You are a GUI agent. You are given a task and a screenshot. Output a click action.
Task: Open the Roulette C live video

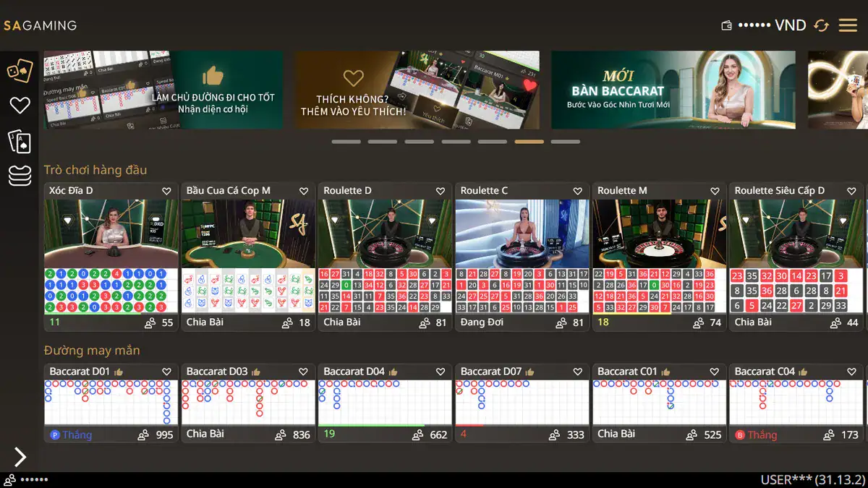click(x=522, y=234)
